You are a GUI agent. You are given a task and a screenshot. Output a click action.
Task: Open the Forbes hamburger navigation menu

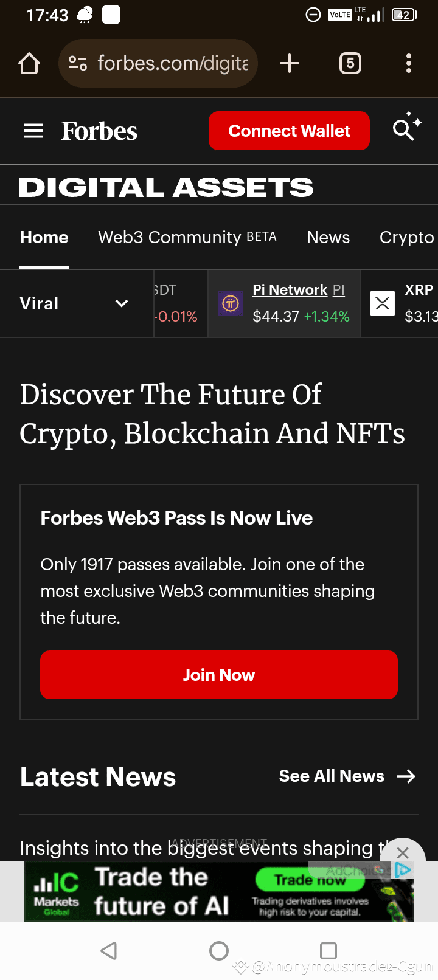coord(33,131)
